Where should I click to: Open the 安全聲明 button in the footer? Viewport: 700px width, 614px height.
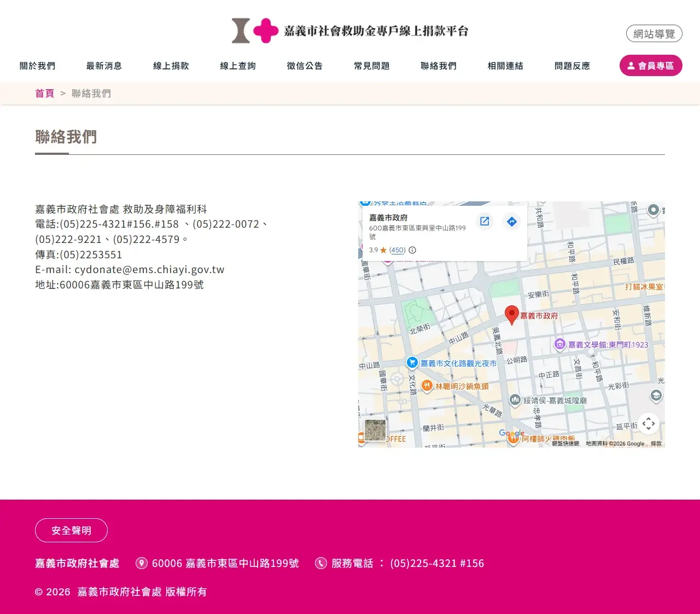coord(71,530)
